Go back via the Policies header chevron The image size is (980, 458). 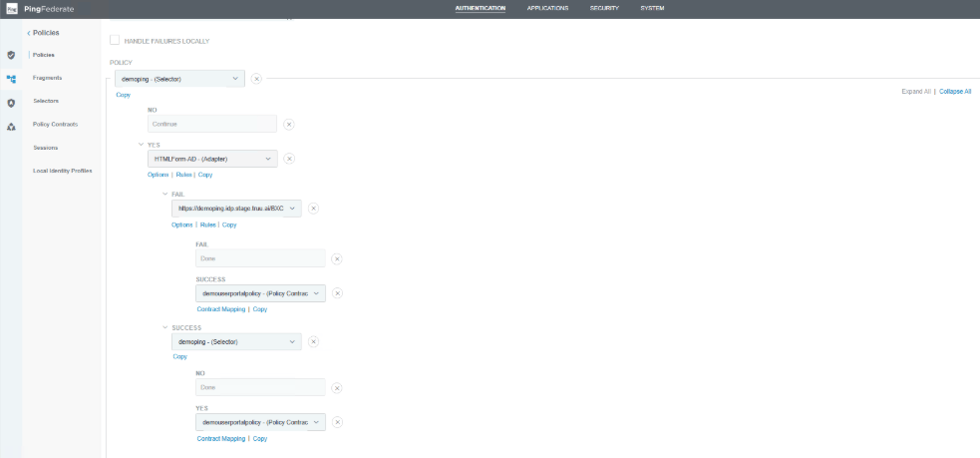(29, 33)
